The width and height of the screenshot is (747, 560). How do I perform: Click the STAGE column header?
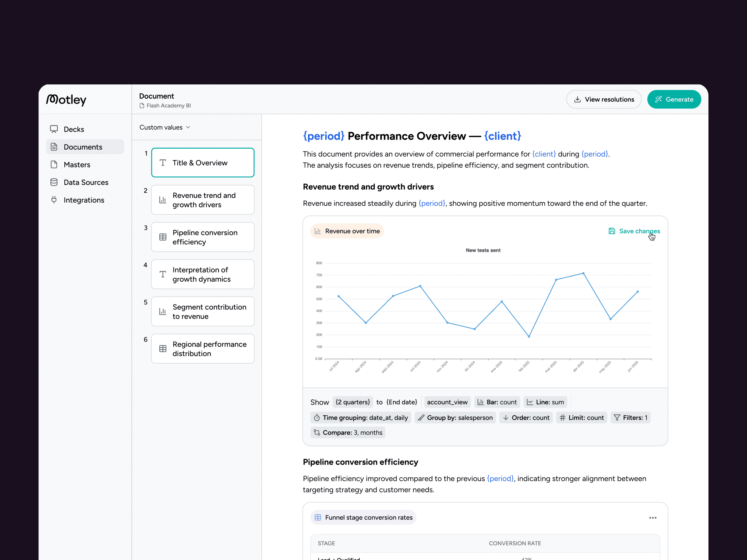tap(326, 543)
